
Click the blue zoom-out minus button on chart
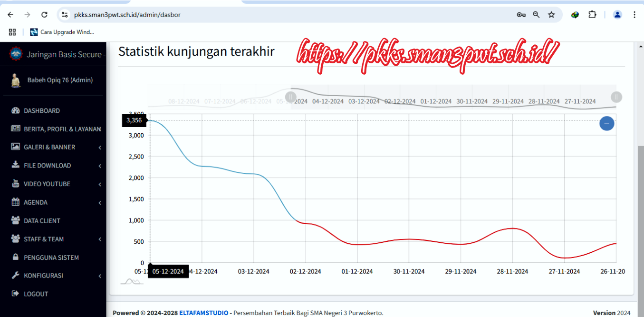606,123
